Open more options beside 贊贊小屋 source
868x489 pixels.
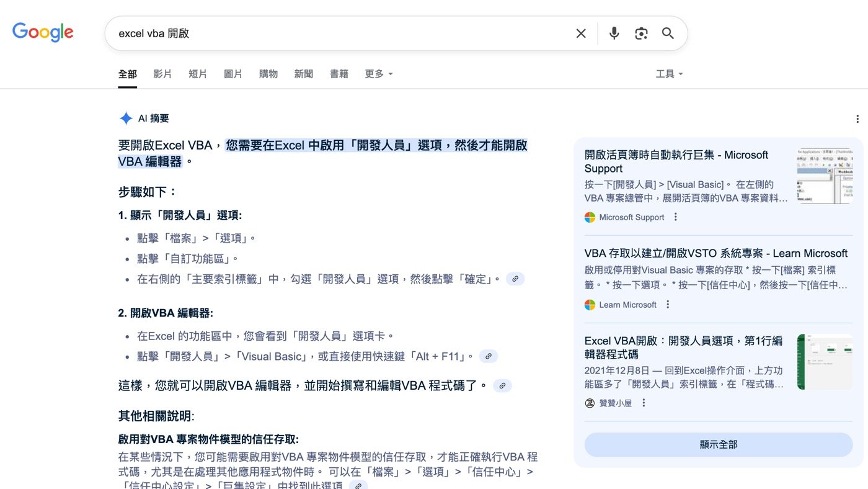point(644,403)
